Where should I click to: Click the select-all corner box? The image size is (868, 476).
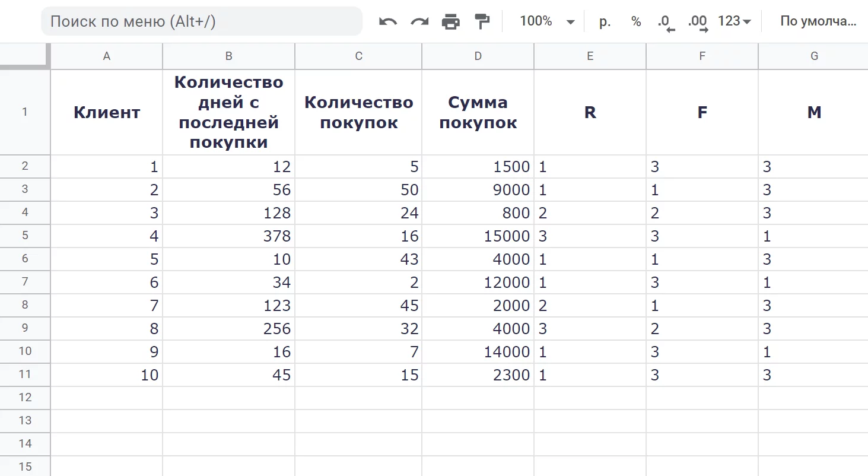(x=25, y=56)
